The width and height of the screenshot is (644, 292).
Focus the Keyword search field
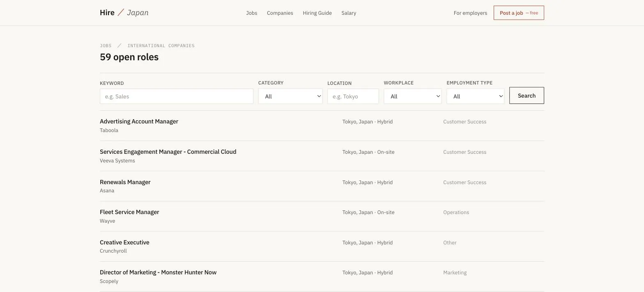coord(177,96)
